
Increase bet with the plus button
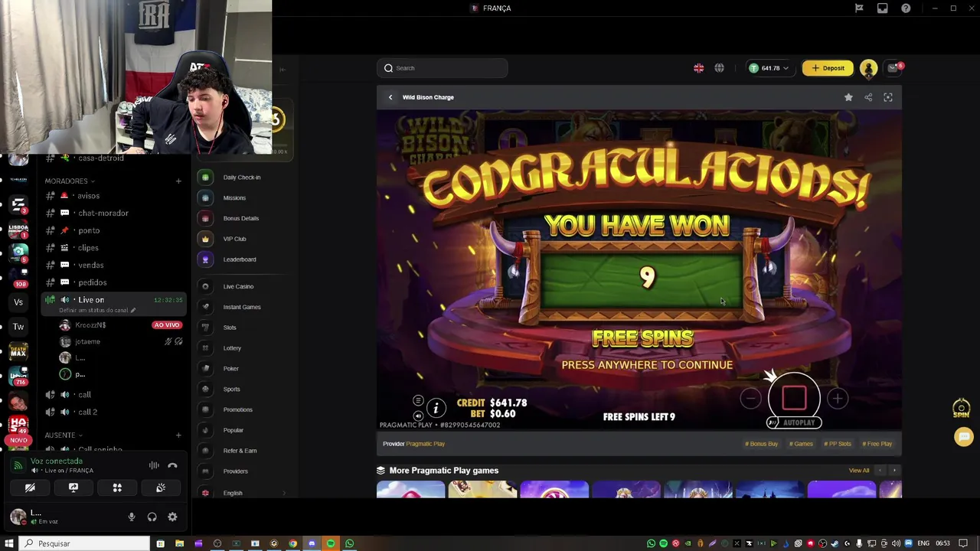(838, 398)
